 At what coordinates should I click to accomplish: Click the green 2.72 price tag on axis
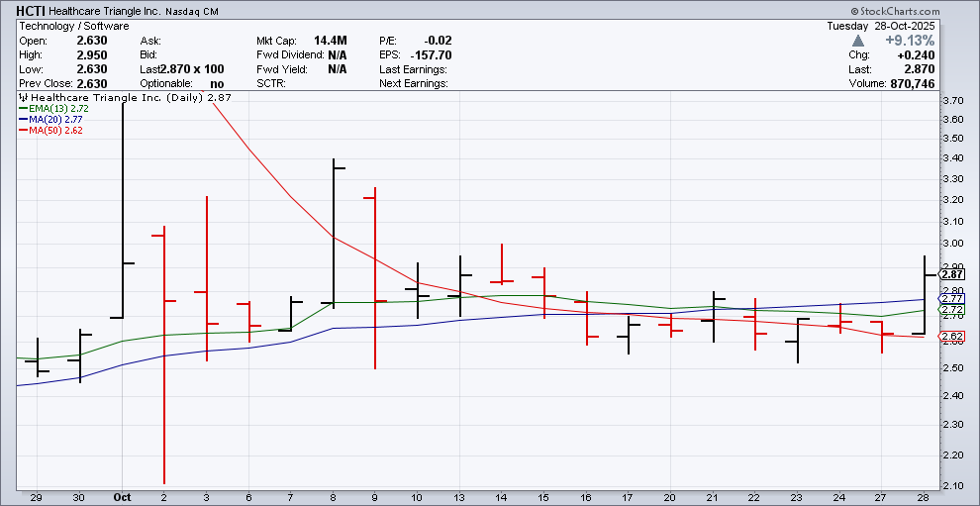coord(951,310)
